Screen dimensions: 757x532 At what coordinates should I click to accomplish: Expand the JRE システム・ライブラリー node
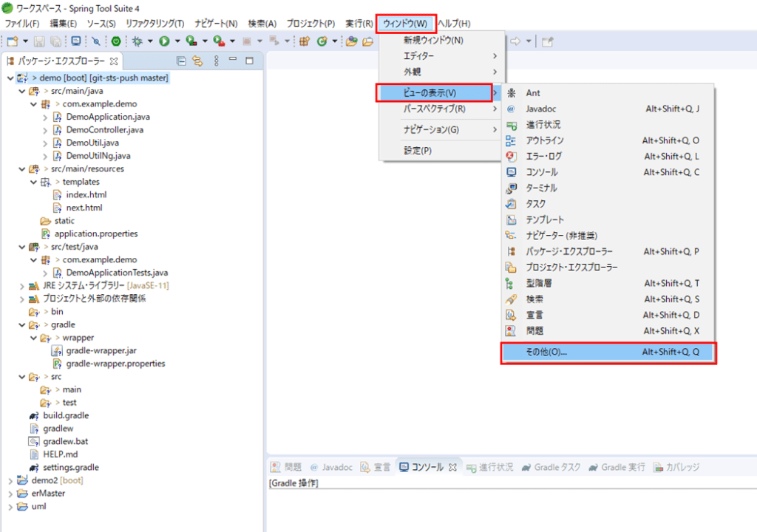(x=21, y=286)
